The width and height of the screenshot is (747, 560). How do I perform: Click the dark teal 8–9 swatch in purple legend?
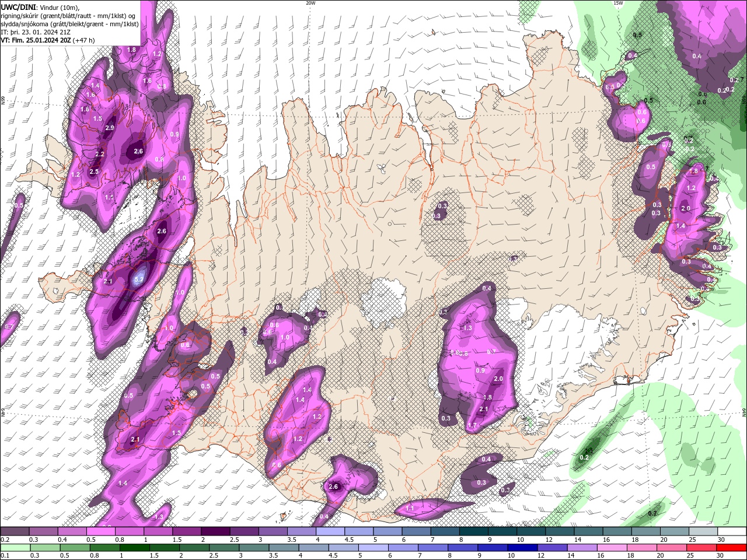pos(473,531)
